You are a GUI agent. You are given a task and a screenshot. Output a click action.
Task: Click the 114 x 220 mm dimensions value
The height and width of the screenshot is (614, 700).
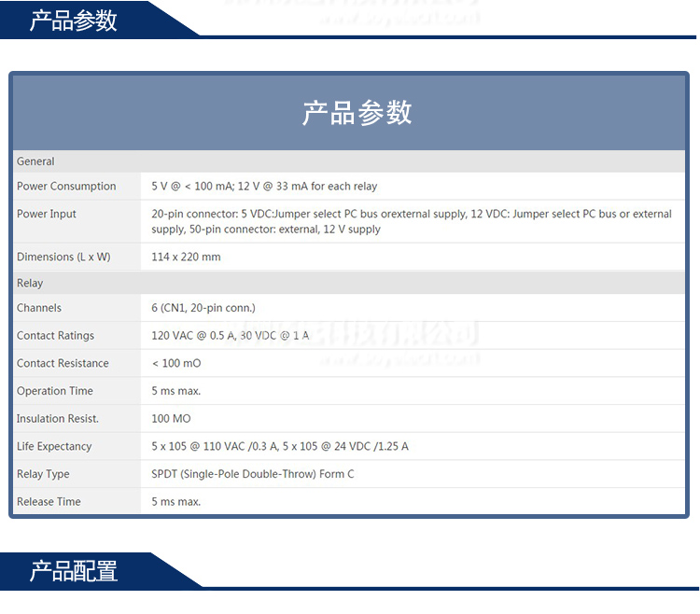(187, 257)
